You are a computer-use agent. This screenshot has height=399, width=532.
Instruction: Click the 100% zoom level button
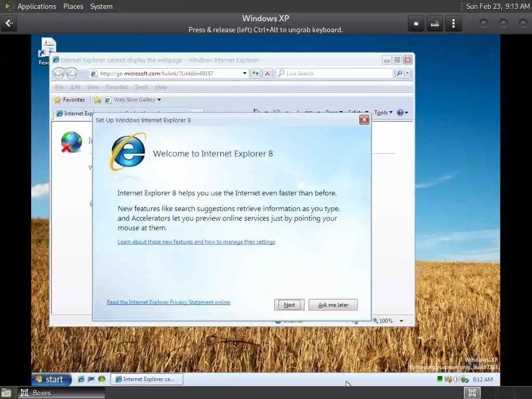pos(383,321)
